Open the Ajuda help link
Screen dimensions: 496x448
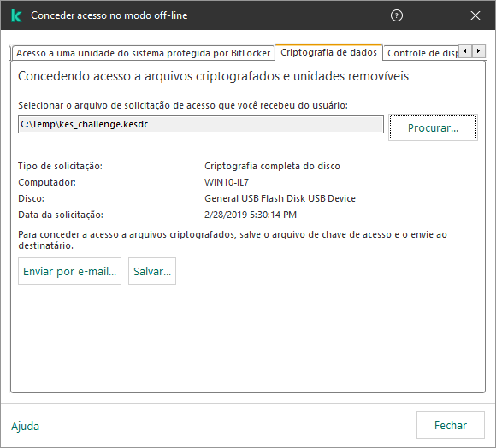[x=26, y=426]
